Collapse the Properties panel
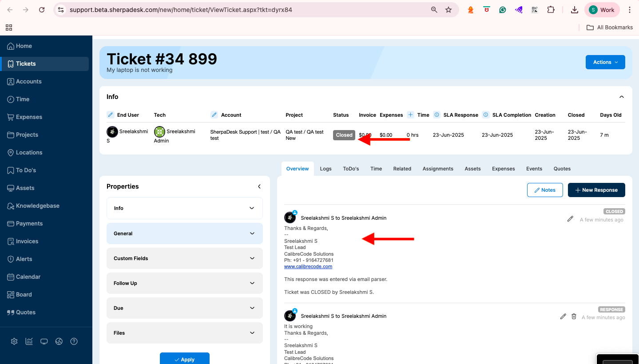Image resolution: width=639 pixels, height=364 pixels. (259, 186)
